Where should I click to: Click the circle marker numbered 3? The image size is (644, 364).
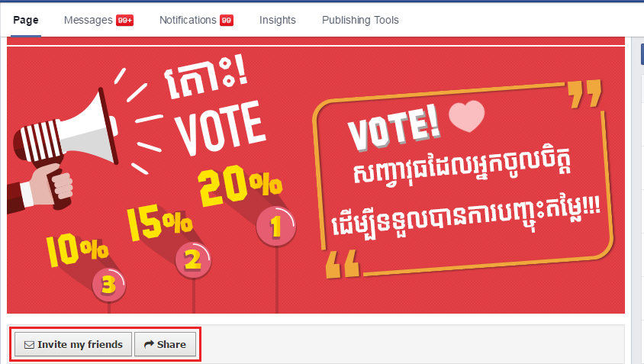[108, 285]
